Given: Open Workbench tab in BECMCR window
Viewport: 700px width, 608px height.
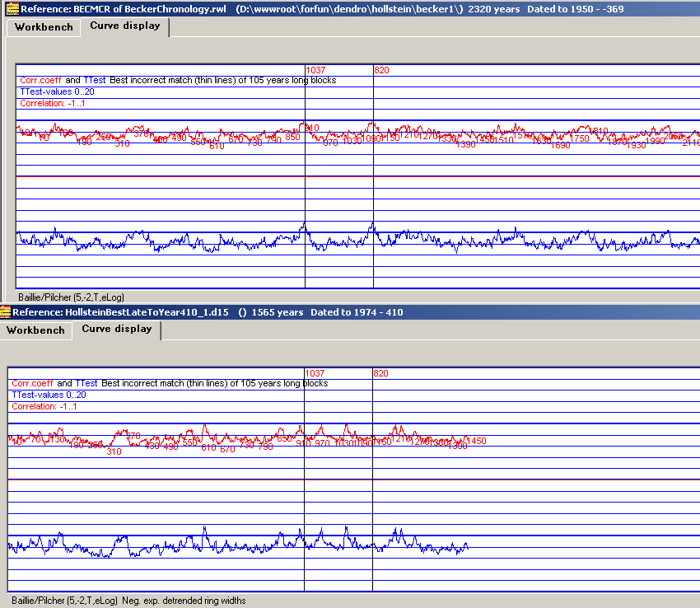Looking at the screenshot, I should pos(44,27).
